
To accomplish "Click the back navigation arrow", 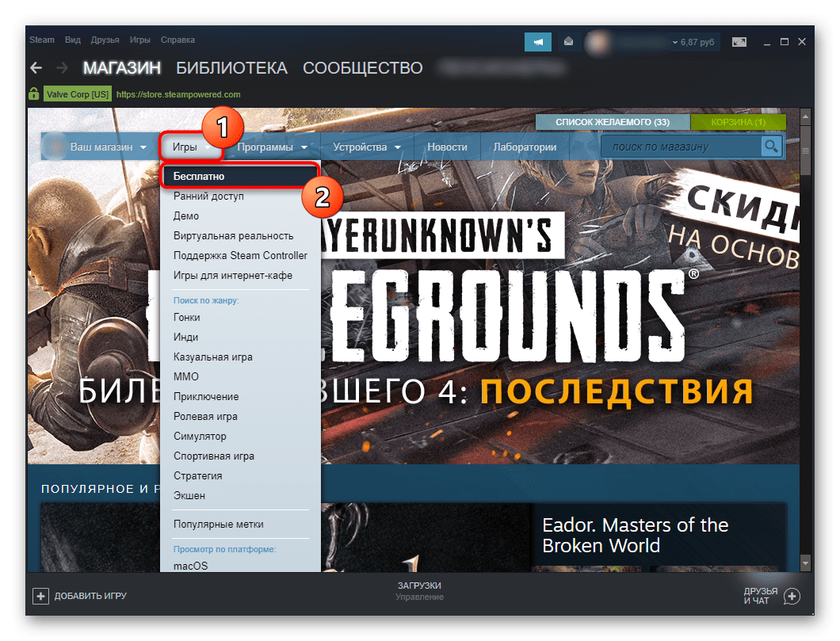I will 35,68.
